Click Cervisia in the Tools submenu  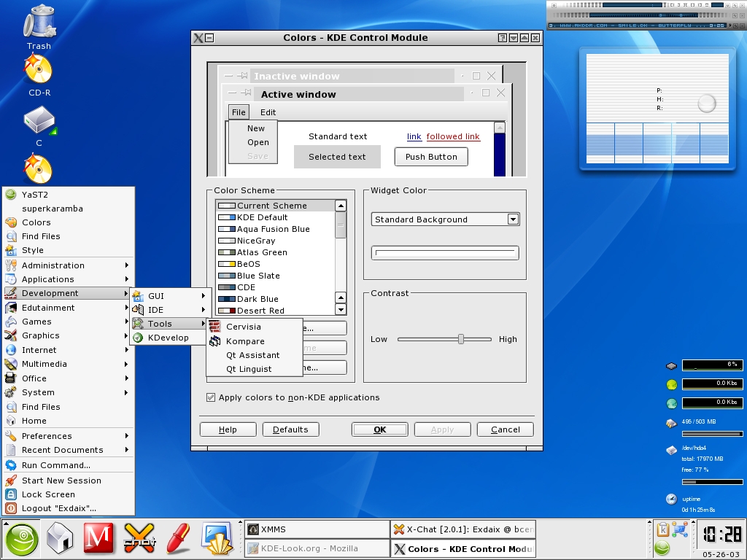255,327
